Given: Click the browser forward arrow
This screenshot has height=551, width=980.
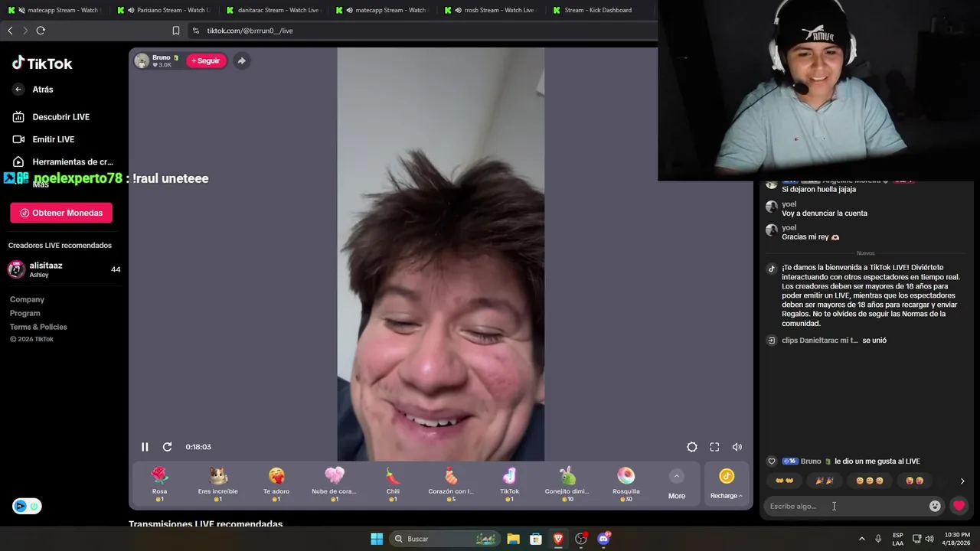Looking at the screenshot, I should tap(25, 31).
